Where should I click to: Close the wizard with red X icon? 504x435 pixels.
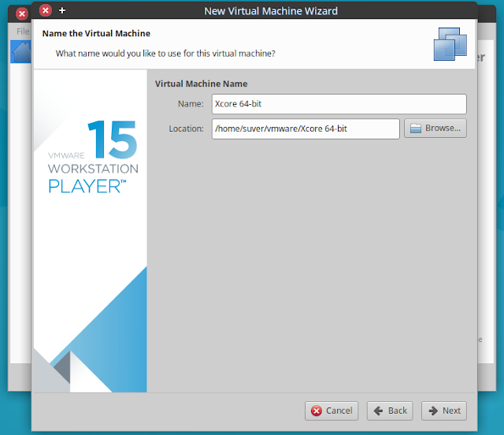[46, 10]
